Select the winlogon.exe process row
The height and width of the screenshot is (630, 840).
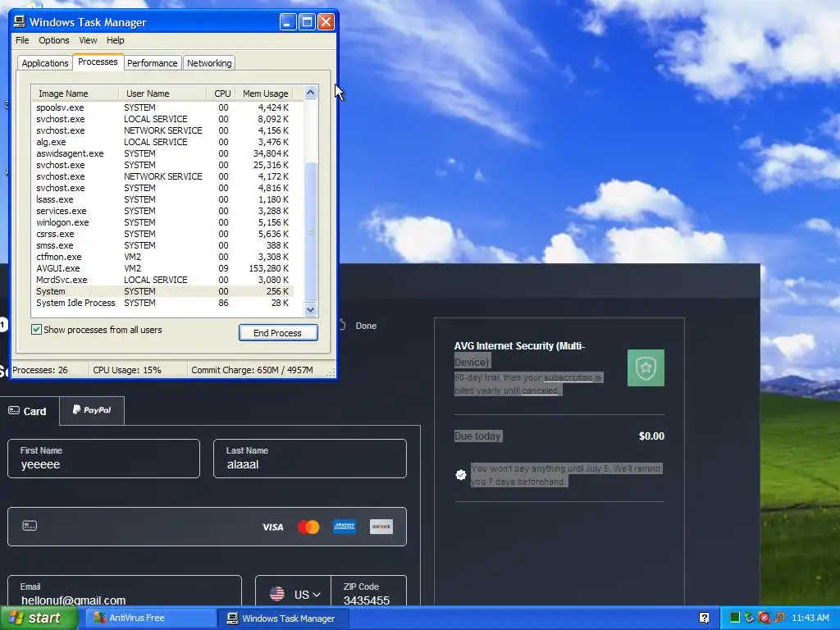pos(162,222)
